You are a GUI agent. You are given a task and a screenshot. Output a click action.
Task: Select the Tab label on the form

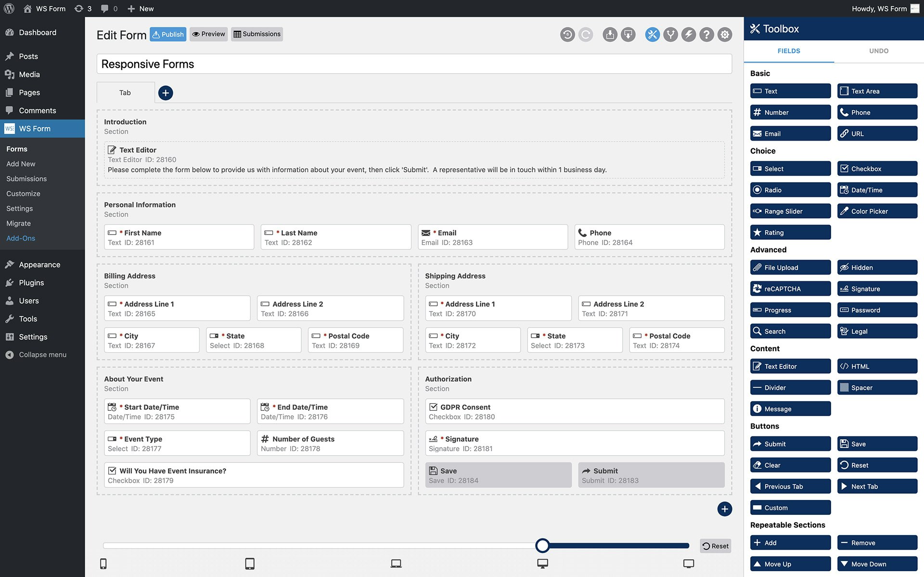(125, 92)
